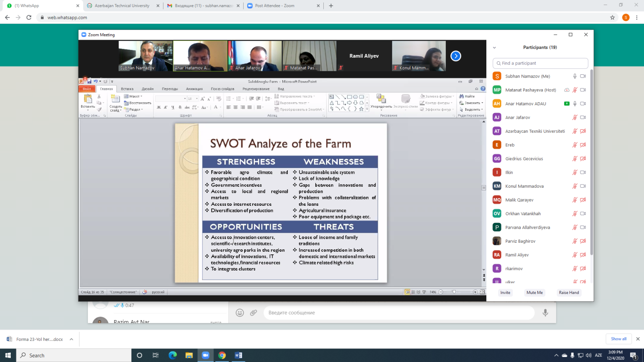
Task: Click Show all in downloads bar
Action: point(618,339)
